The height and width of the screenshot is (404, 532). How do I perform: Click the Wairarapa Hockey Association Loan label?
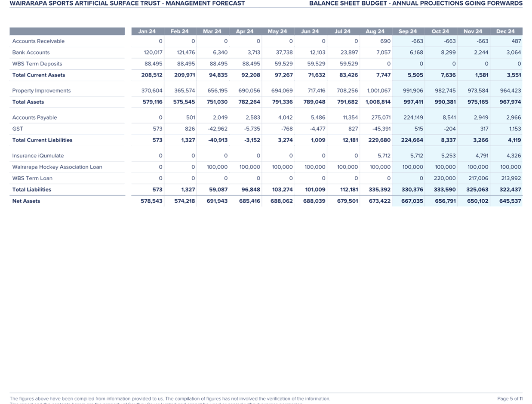tap(57, 167)
